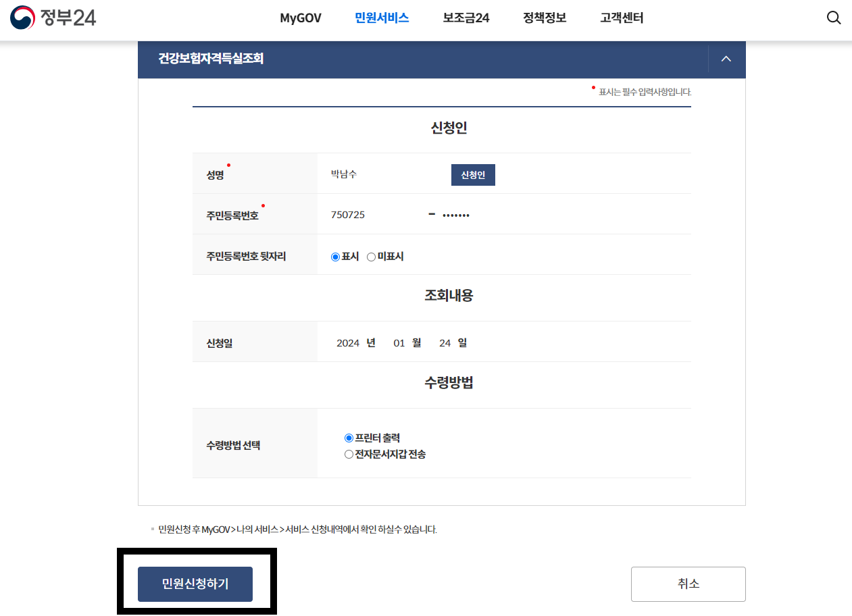
Task: Open the 보조금24 menu
Action: click(x=466, y=18)
